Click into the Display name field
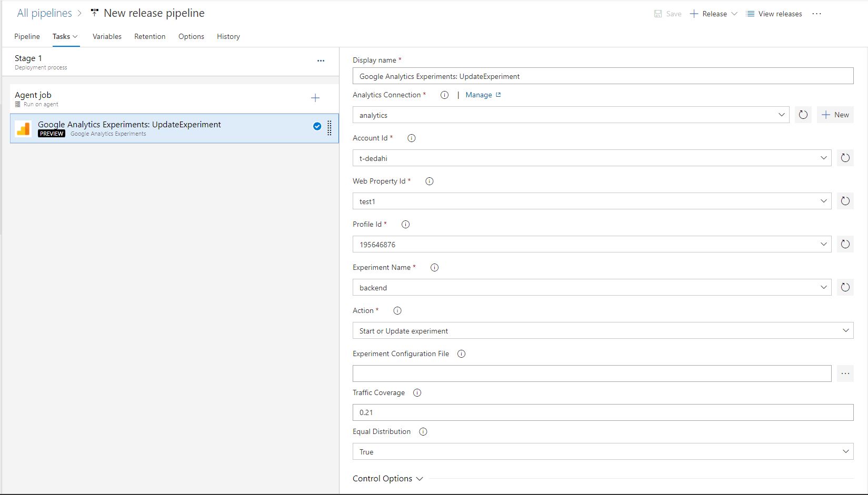The width and height of the screenshot is (868, 495). point(603,76)
